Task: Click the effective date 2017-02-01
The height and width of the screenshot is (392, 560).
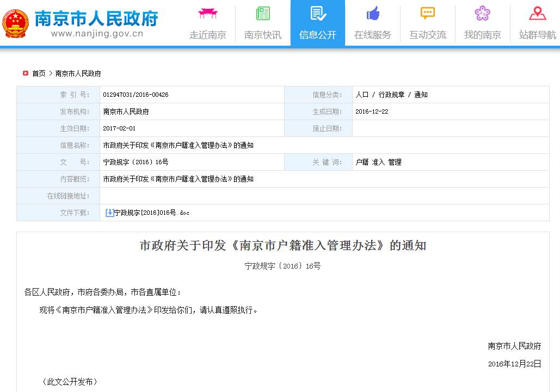Action: [x=119, y=128]
